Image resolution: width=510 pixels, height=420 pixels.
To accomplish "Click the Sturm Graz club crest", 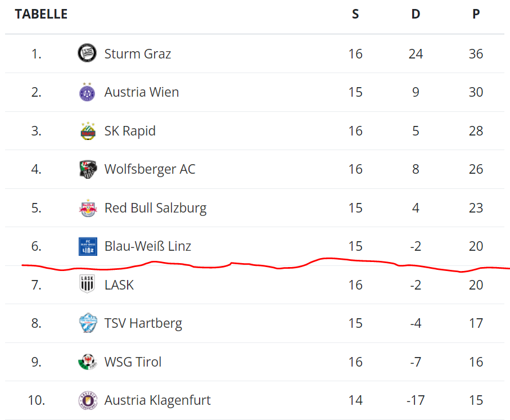I will pos(87,53).
